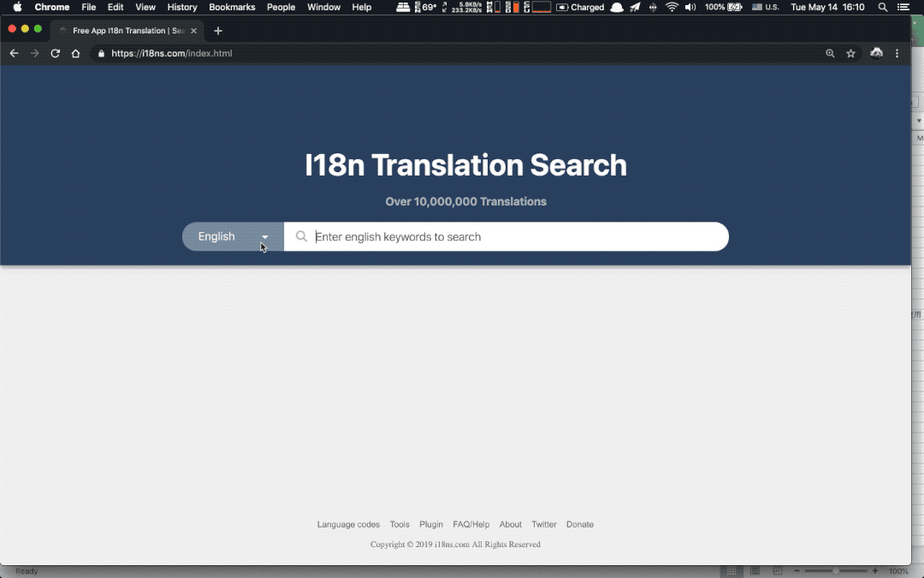This screenshot has height=578, width=924.
Task: Open a new browser tab
Action: point(218,31)
